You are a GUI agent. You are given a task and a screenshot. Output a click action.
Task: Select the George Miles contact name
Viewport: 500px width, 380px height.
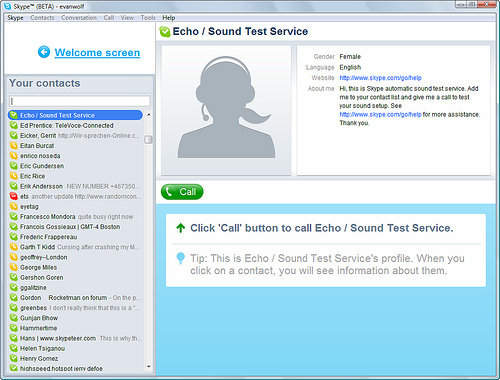click(x=38, y=267)
